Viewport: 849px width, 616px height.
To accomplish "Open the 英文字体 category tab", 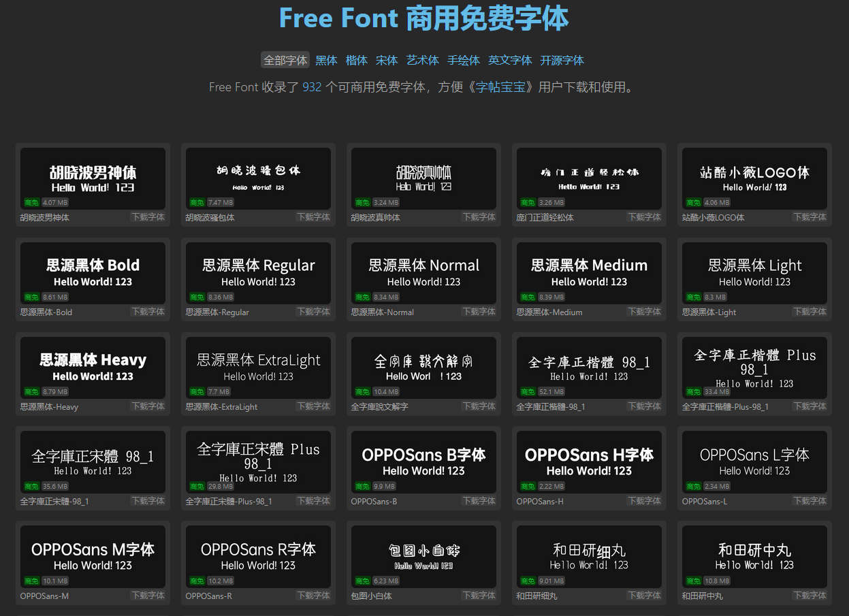I will pos(510,60).
